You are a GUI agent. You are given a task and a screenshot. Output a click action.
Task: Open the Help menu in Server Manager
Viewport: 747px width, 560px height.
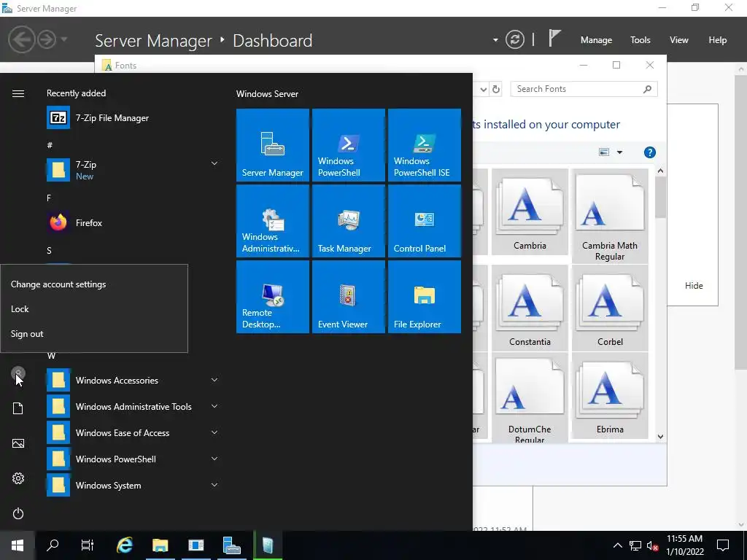point(717,40)
